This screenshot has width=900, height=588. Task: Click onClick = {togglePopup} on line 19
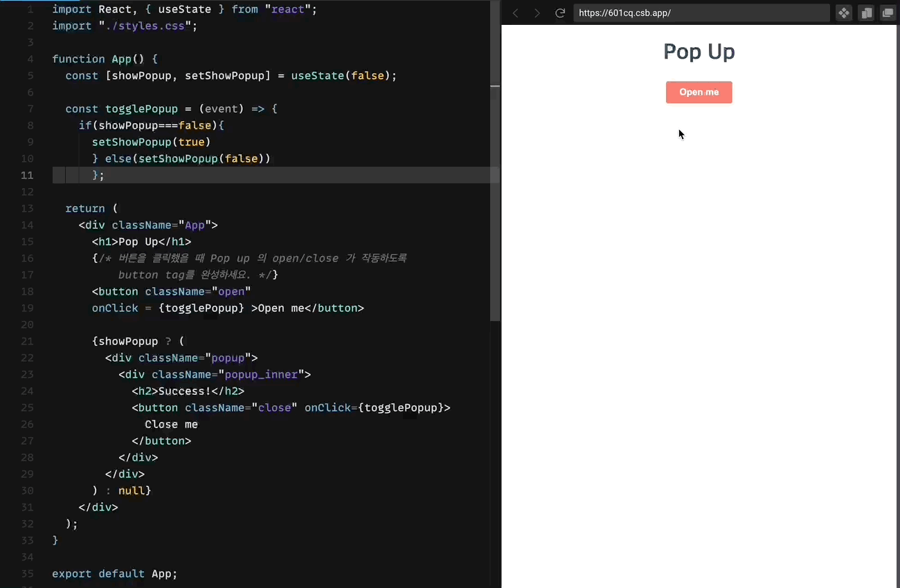168,308
